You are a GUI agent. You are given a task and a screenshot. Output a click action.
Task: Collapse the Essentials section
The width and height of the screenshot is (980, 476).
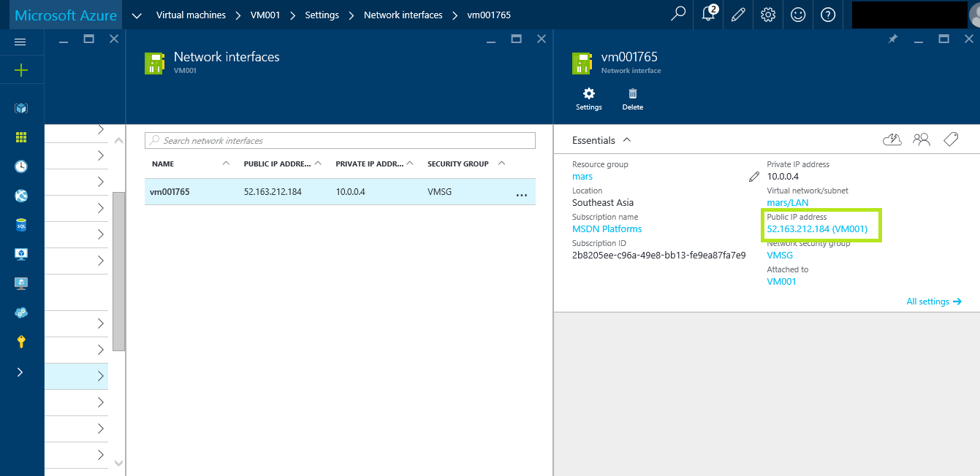coord(626,140)
